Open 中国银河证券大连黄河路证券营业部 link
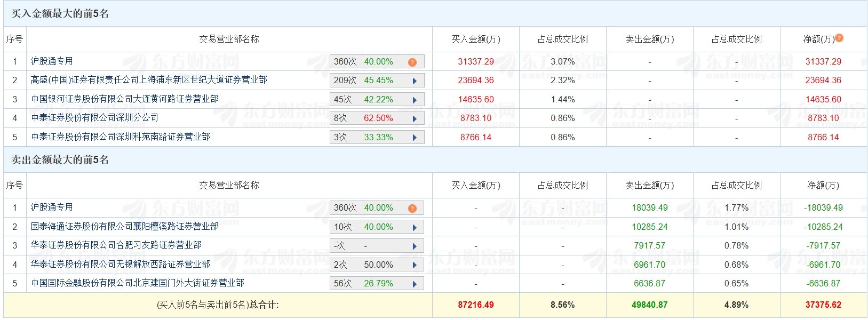The width and height of the screenshot is (868, 320). [125, 99]
